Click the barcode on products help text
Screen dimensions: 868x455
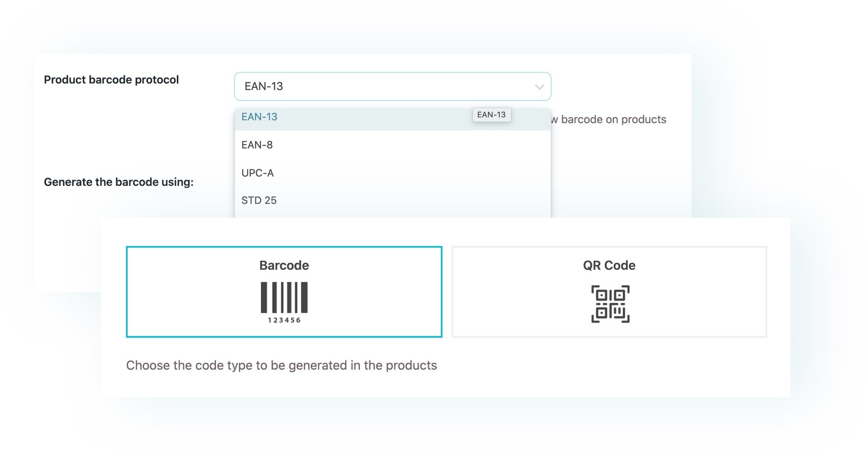(x=608, y=120)
